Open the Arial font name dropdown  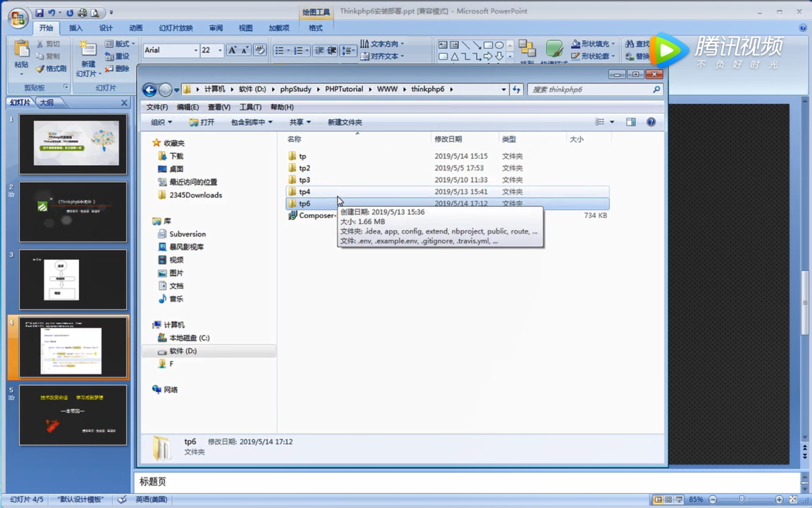[195, 50]
